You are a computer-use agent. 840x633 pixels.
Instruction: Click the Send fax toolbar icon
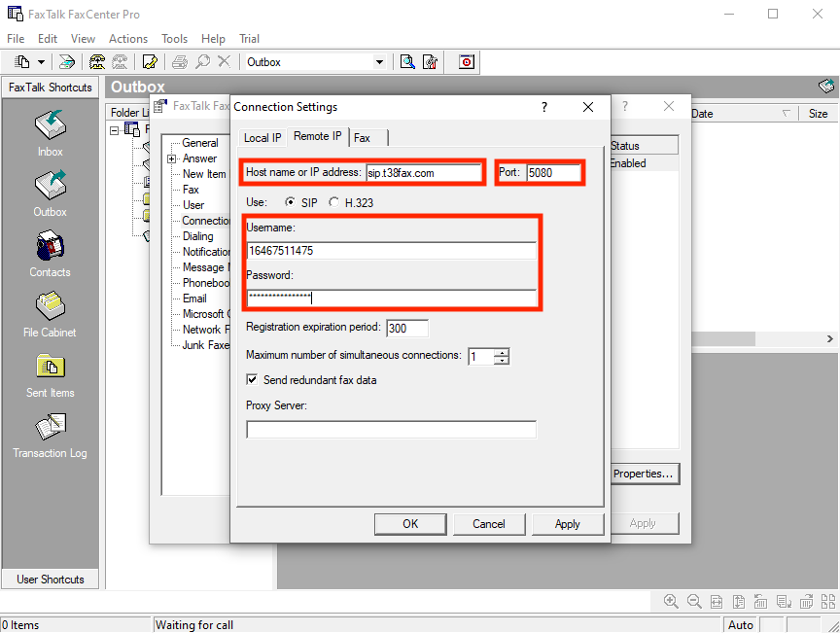pyautogui.click(x=67, y=62)
